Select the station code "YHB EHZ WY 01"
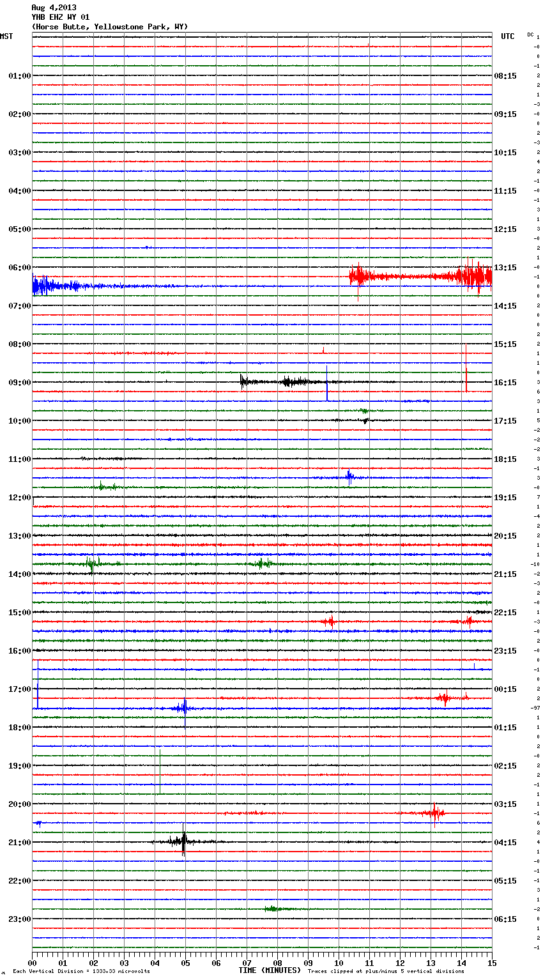Viewport: 543px width, 980px height. pos(61,17)
